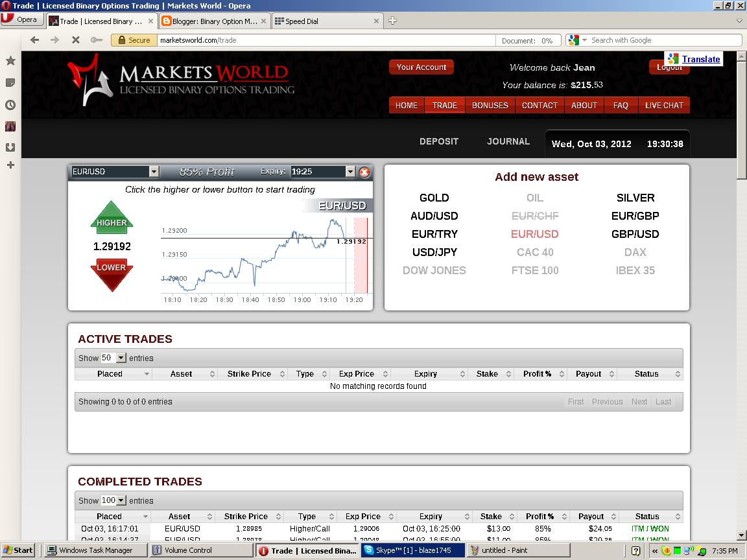Add a panel with the sidebar plus icon
The width and height of the screenshot is (747, 560).
point(10,165)
